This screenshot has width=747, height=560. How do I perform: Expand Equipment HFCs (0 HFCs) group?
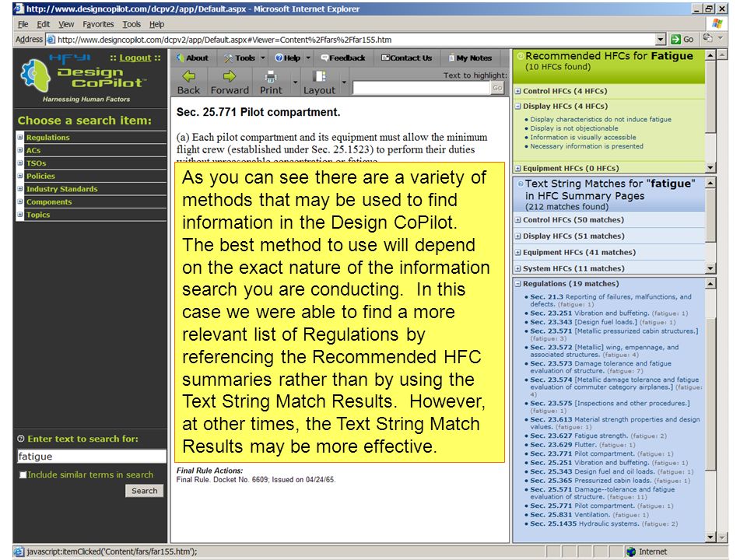click(518, 168)
